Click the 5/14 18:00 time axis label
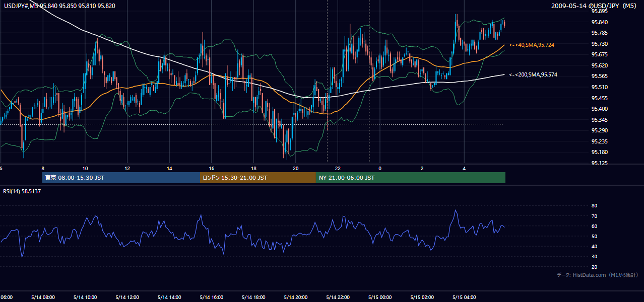The height and width of the screenshot is (302, 644). [x=253, y=297]
